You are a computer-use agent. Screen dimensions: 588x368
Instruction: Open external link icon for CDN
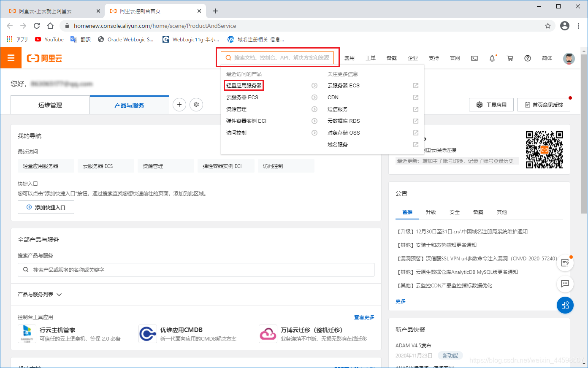416,97
